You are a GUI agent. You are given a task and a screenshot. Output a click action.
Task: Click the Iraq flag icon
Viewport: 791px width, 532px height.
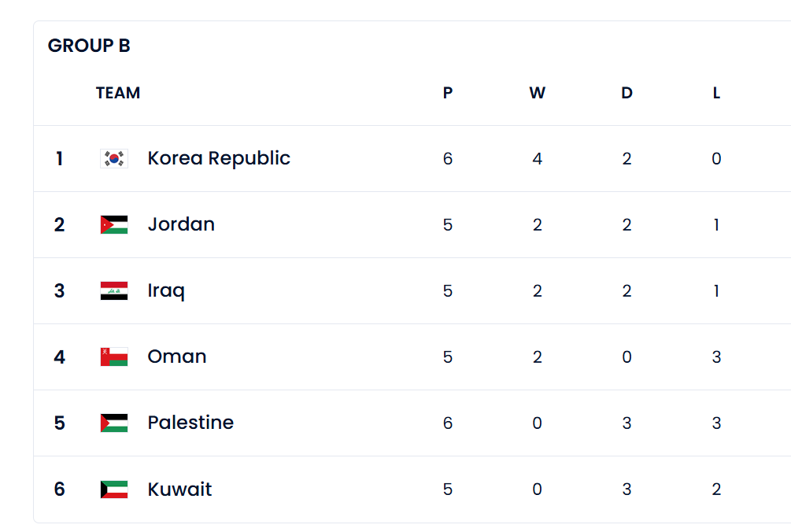pos(114,290)
